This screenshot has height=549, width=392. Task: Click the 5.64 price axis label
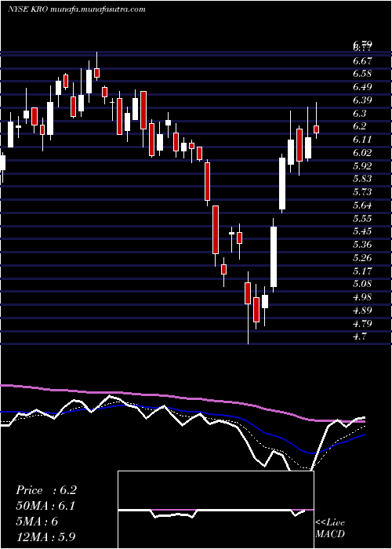362,205
